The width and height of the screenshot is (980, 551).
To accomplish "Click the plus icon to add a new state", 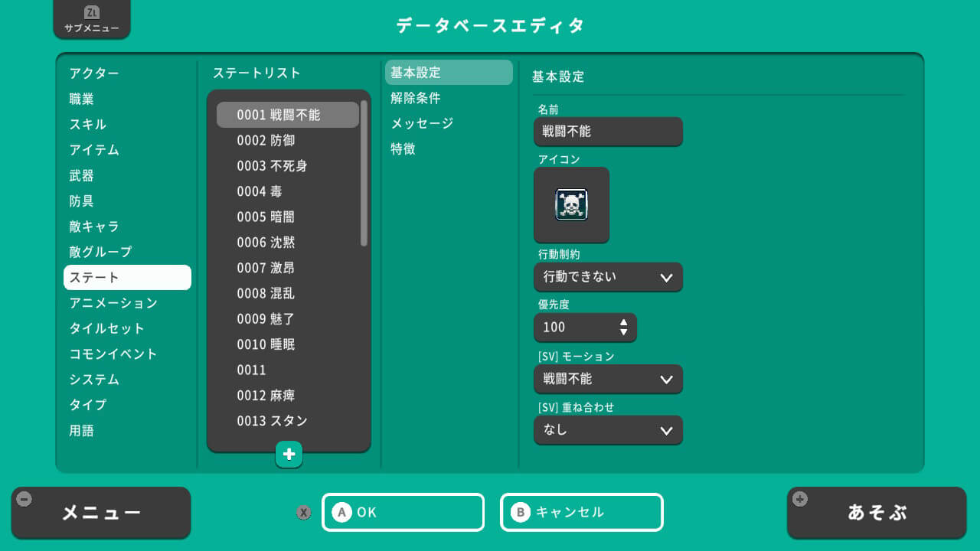I will [x=289, y=454].
